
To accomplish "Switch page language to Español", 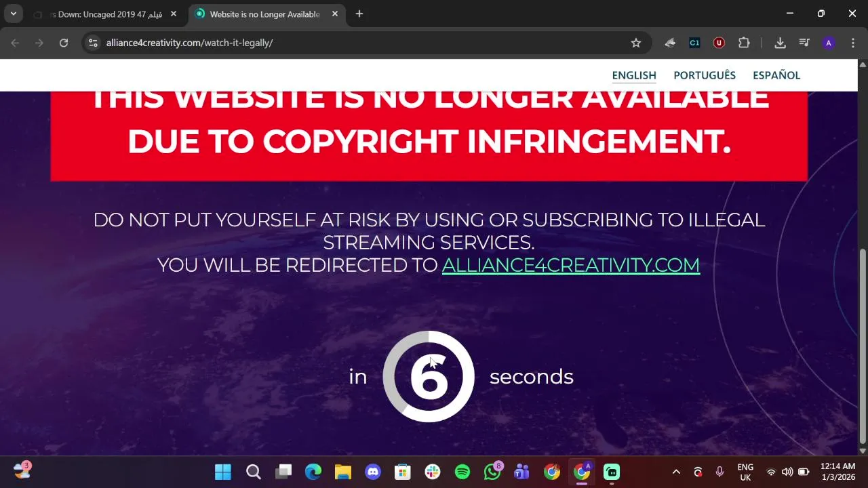I will click(x=776, y=75).
